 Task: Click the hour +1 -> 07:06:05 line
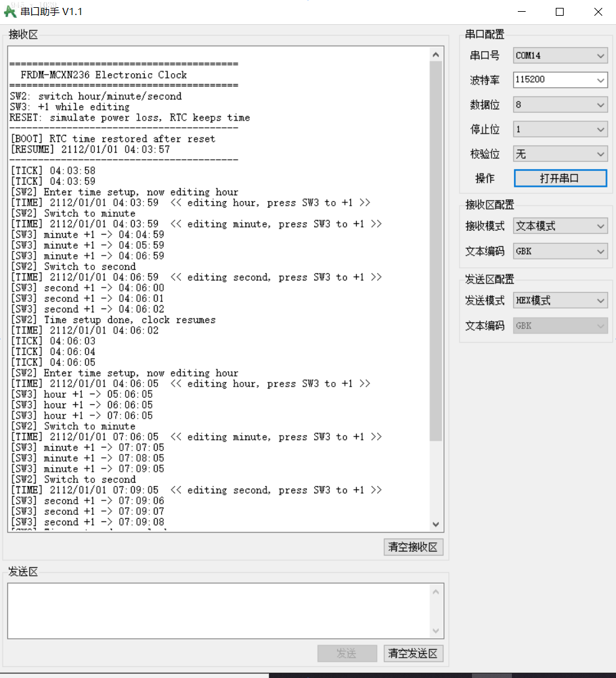82,415
